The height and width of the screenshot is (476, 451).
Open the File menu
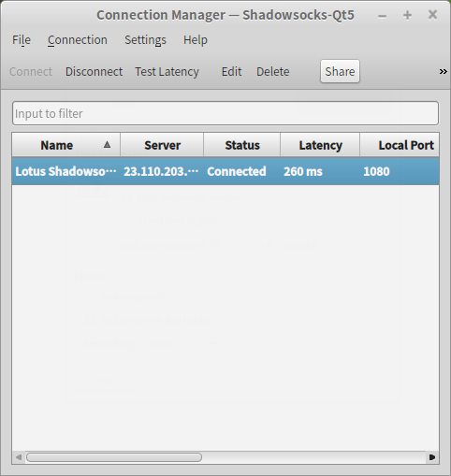(22, 40)
